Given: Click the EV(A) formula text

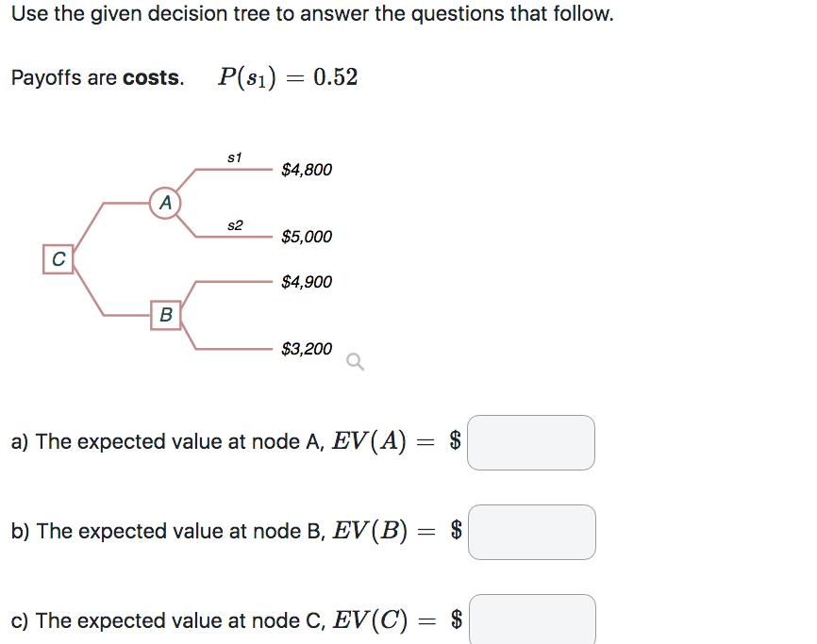Looking at the screenshot, I should [369, 441].
